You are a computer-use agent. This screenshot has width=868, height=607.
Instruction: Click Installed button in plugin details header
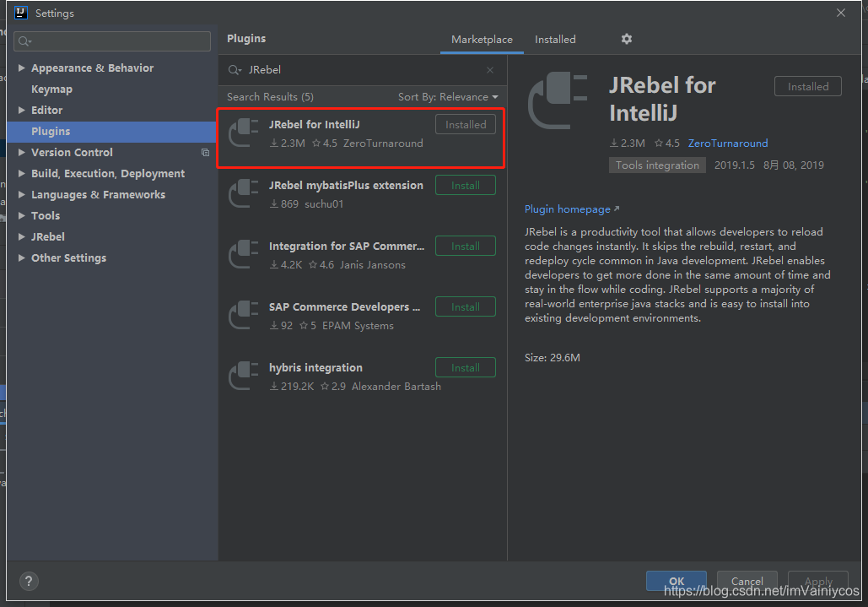coord(807,86)
